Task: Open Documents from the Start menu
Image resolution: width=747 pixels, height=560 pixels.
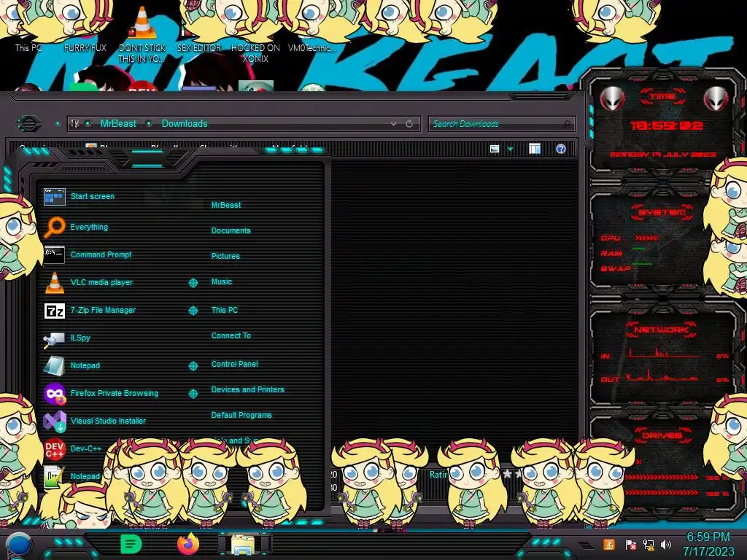Action: [x=231, y=230]
